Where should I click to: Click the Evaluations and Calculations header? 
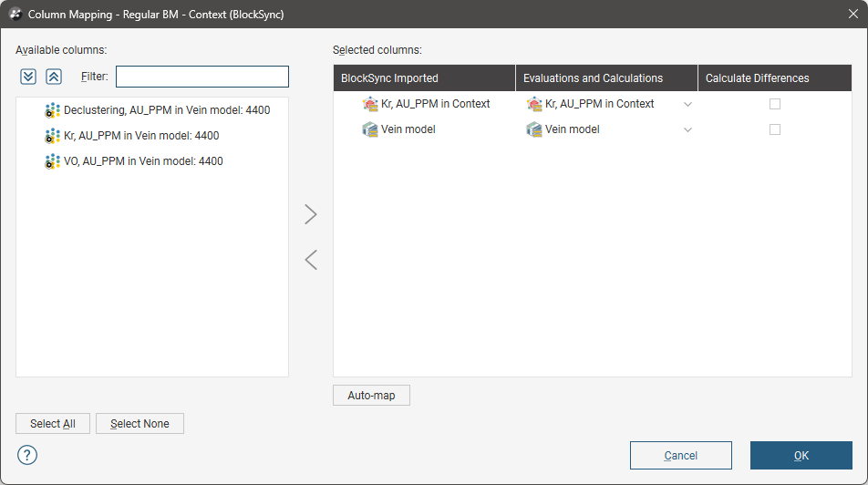coord(606,78)
